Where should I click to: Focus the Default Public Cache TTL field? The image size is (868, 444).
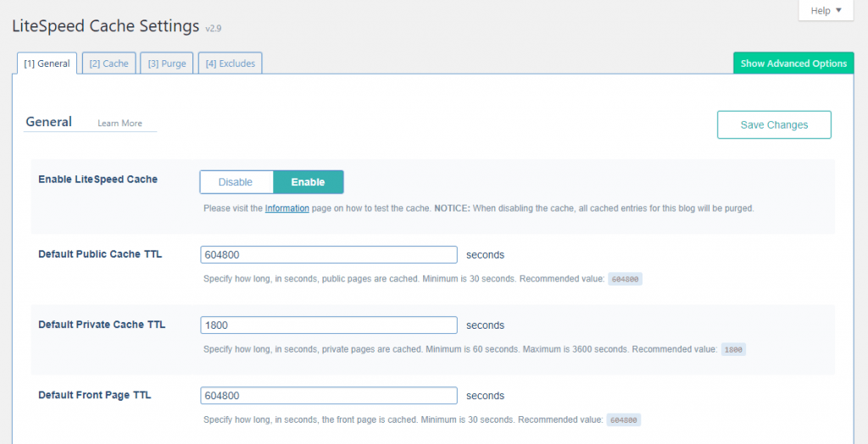coord(329,255)
